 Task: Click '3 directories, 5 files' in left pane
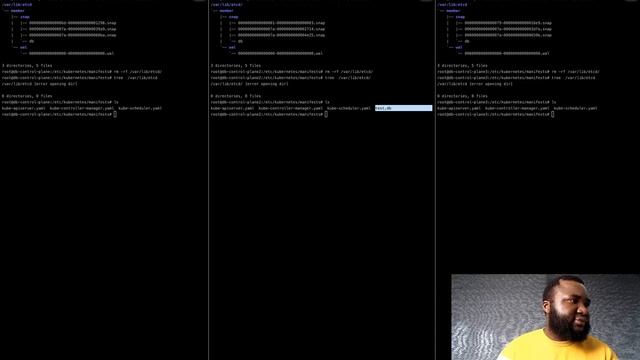coord(27,66)
